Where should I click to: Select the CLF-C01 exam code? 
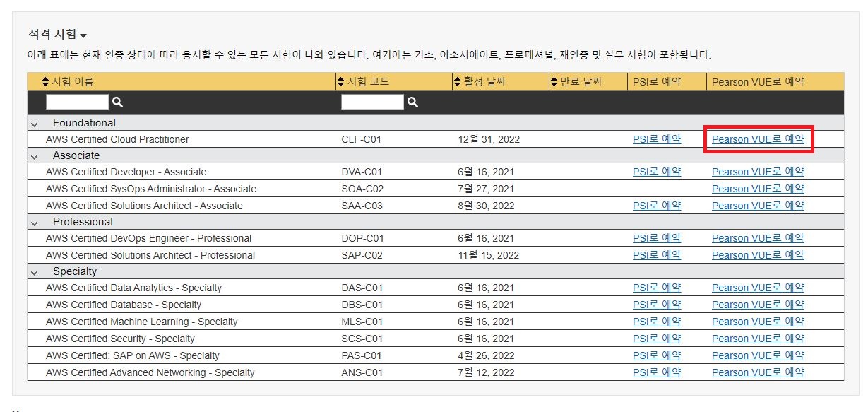[362, 139]
